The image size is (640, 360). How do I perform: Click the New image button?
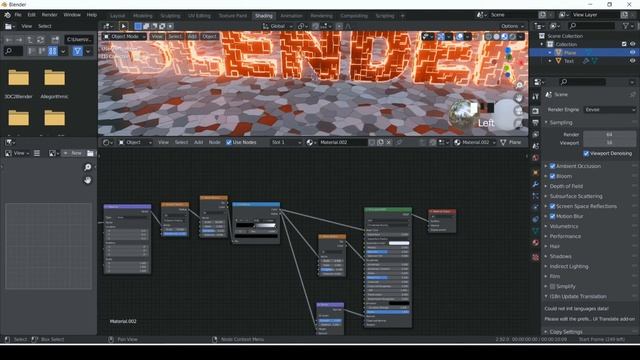click(73, 153)
